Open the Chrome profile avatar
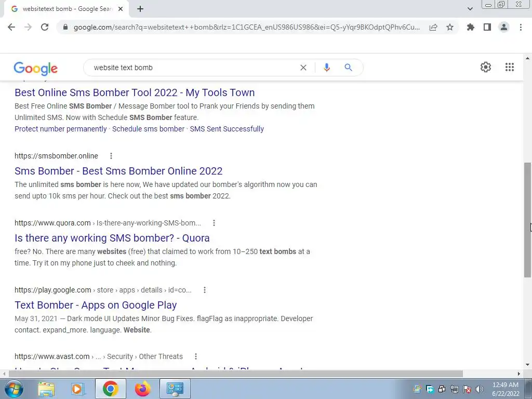The height and width of the screenshot is (399, 532). point(504,27)
